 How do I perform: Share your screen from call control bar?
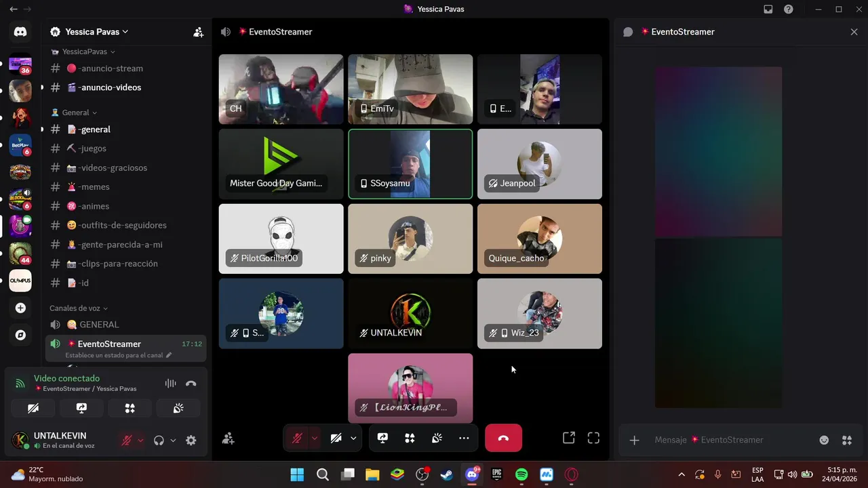point(382,439)
